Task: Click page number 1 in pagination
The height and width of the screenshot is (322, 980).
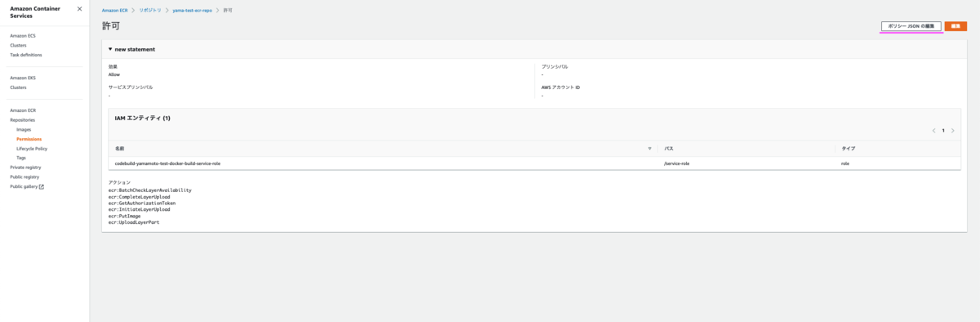Action: [x=943, y=131]
